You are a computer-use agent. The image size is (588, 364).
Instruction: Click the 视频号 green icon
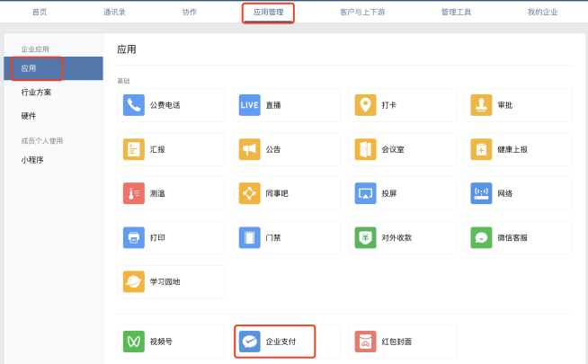[x=133, y=342]
